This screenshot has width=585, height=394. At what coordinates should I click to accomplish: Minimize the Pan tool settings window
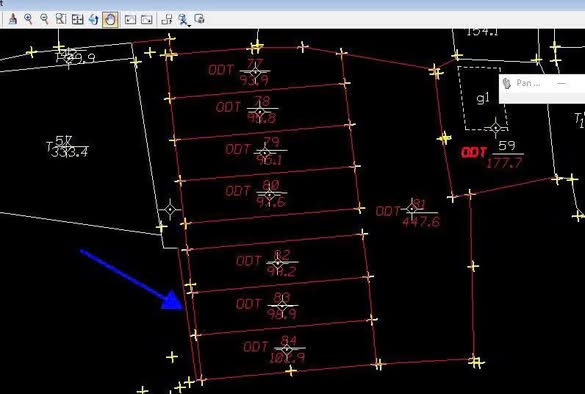click(561, 83)
